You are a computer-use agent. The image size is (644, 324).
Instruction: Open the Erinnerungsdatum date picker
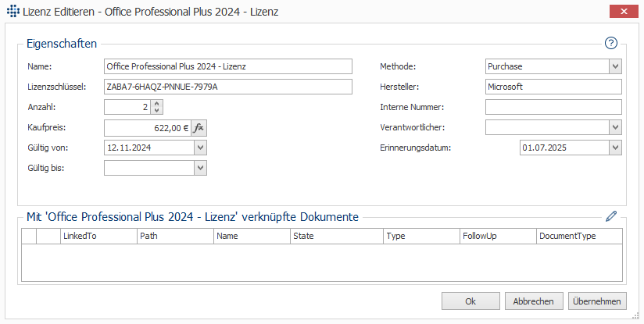[615, 148]
